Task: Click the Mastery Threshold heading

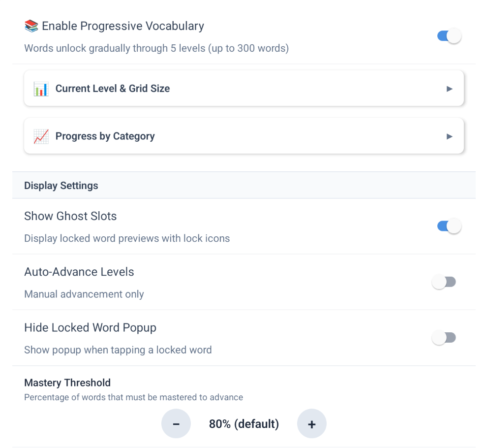Action: pos(67,383)
